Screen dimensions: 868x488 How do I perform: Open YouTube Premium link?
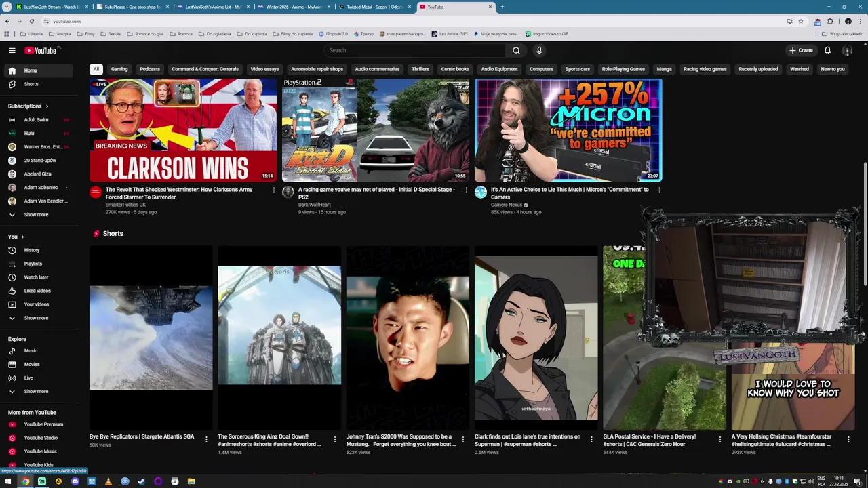[39, 424]
